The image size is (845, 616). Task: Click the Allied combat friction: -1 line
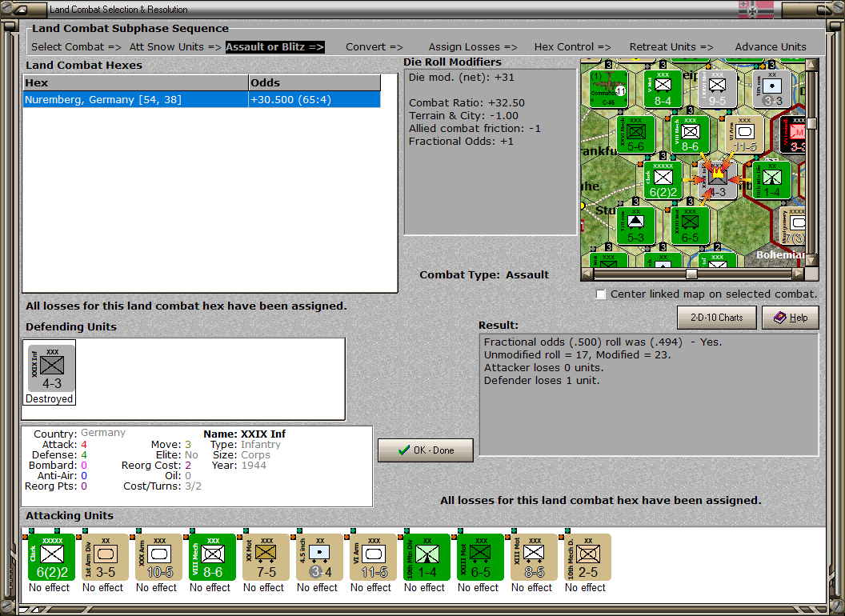pos(475,129)
